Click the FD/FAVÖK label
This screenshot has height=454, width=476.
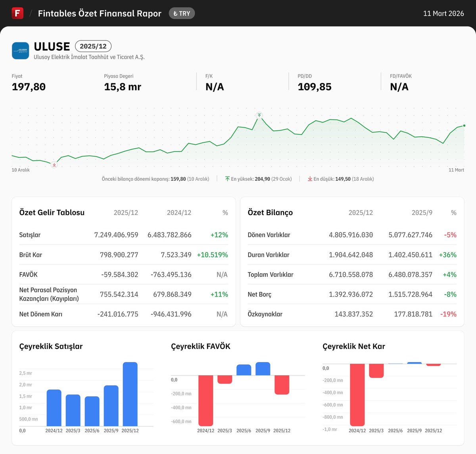[401, 76]
